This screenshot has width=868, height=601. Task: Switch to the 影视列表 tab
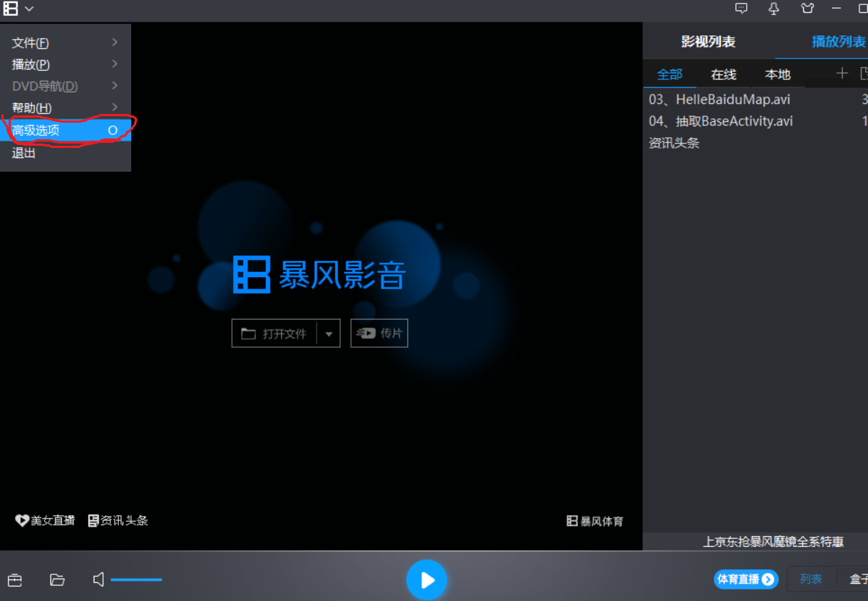708,42
